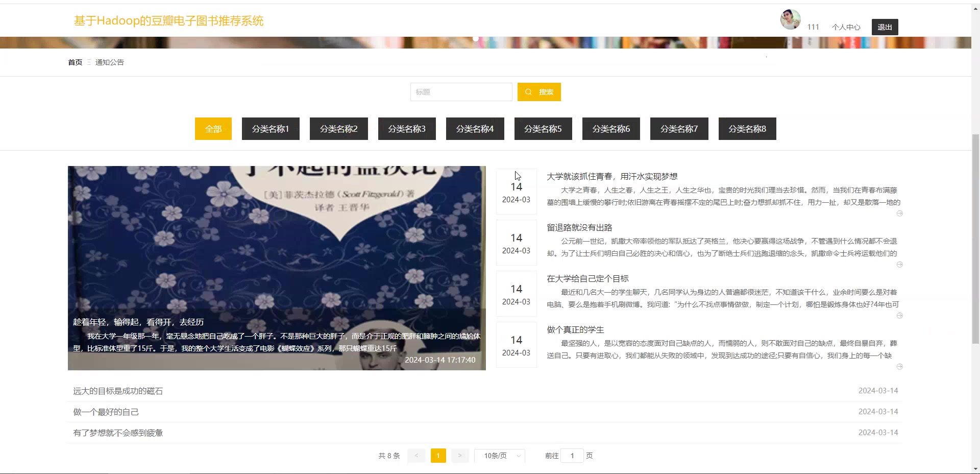This screenshot has width=980, height=474.
Task: Open article 做个真正的学生
Action: point(575,329)
